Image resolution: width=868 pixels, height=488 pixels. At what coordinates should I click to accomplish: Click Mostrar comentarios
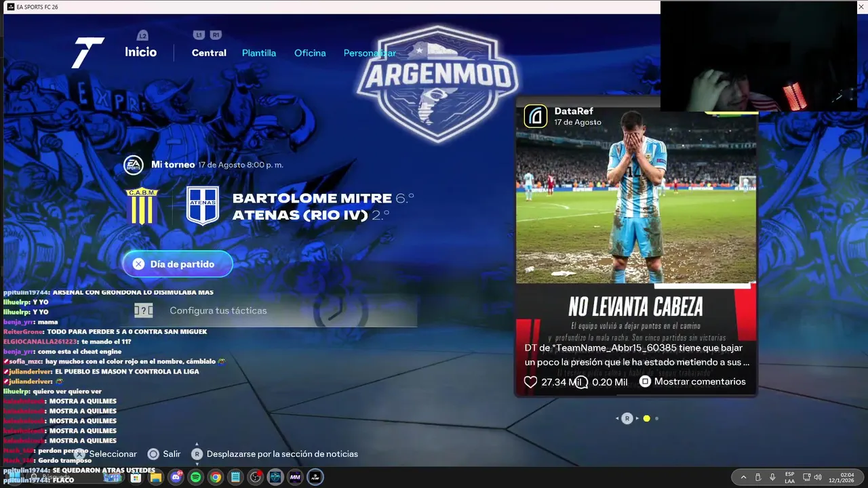(692, 382)
